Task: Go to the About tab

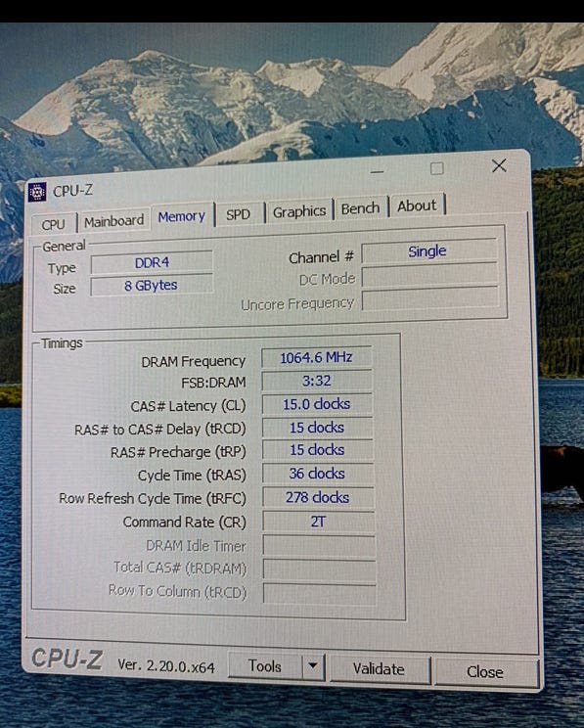Action: 417,205
